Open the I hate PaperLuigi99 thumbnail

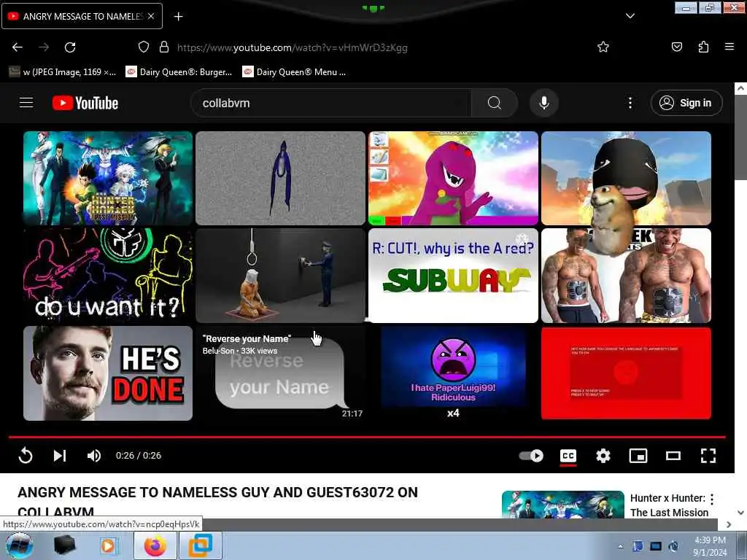point(453,373)
